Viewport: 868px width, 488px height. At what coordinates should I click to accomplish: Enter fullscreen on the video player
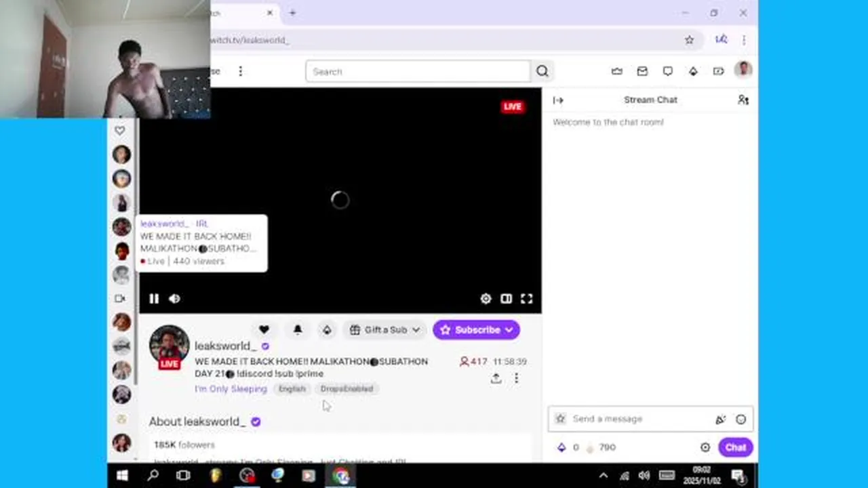click(526, 298)
